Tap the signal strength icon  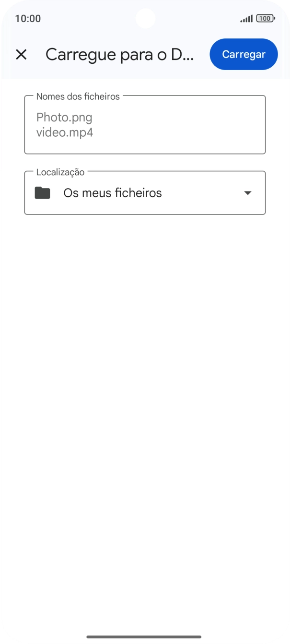(x=246, y=19)
